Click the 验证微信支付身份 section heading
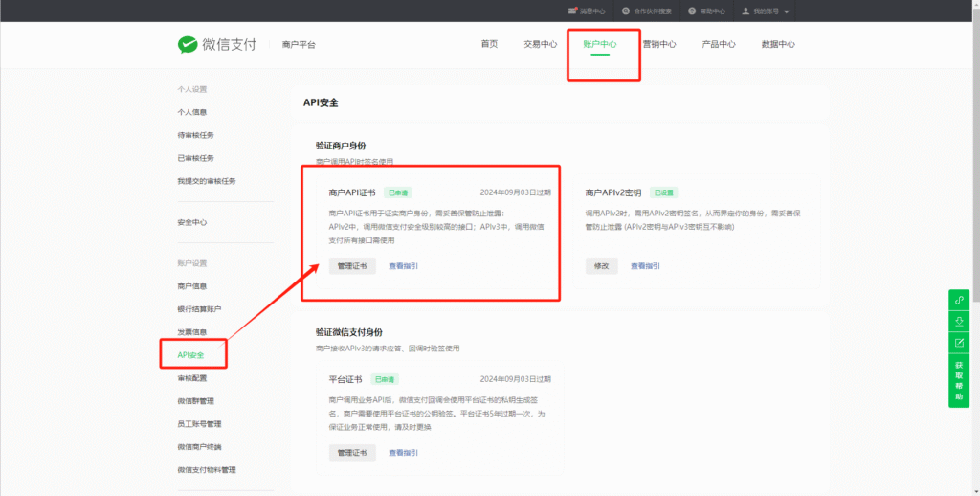The image size is (980, 496). (348, 333)
